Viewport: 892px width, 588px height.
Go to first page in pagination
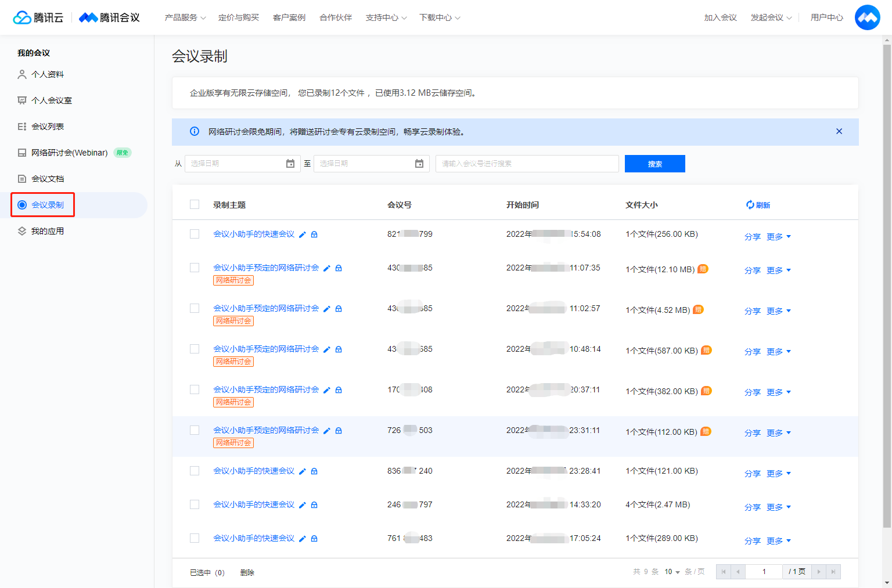(724, 572)
